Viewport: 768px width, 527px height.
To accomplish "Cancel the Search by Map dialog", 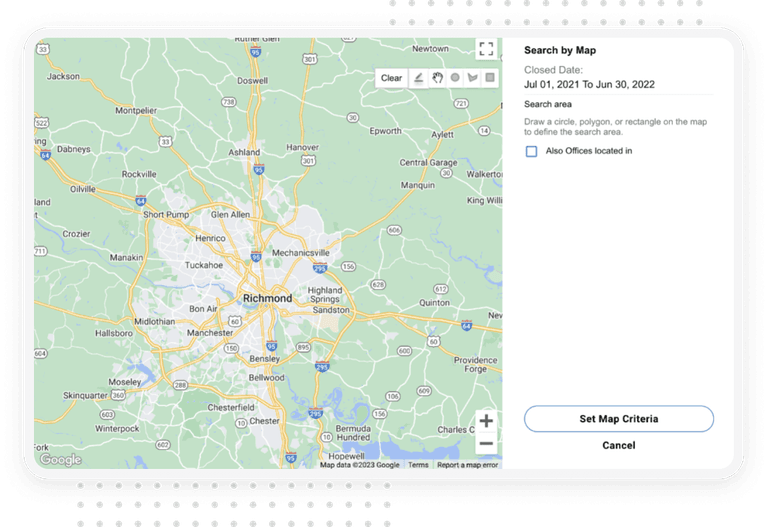I will click(x=619, y=445).
